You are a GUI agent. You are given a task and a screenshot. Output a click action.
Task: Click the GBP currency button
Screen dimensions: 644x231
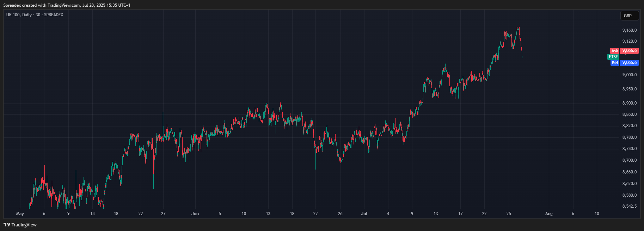click(630, 16)
